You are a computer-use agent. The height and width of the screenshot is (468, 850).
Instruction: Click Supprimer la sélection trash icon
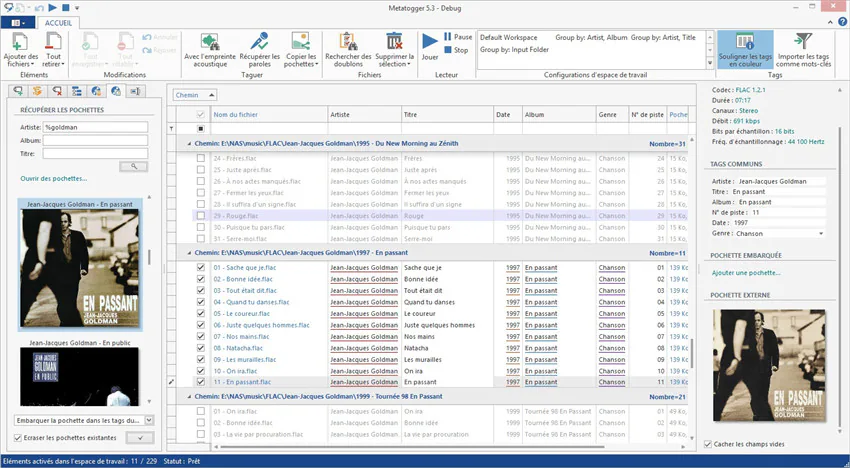tap(394, 41)
